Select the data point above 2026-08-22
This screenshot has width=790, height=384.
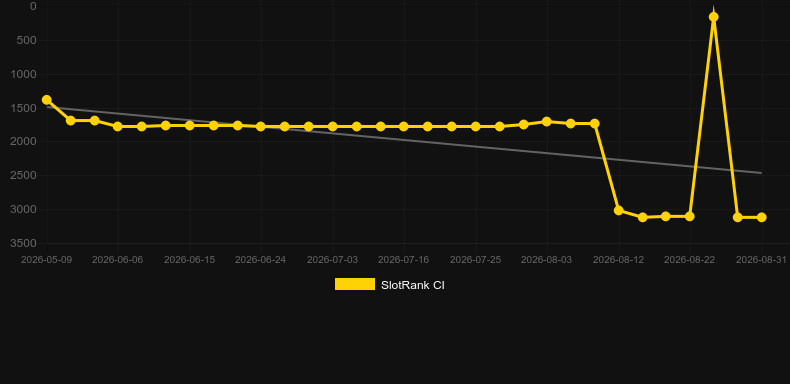690,216
